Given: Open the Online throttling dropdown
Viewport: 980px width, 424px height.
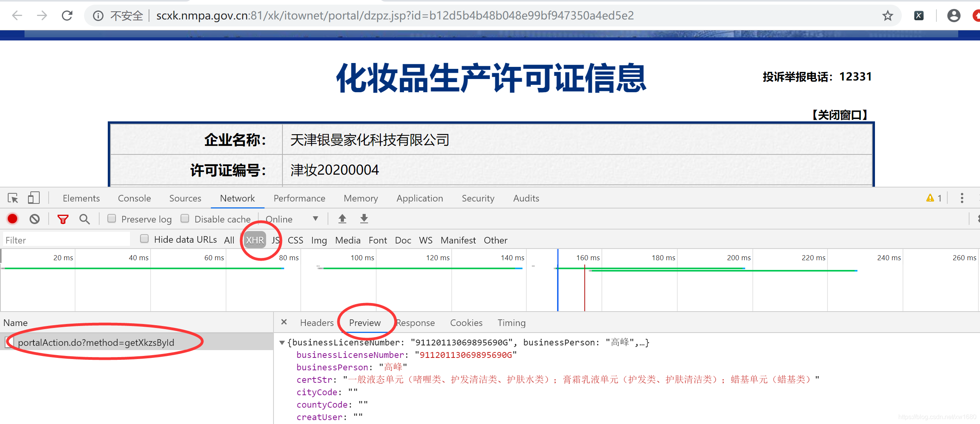Looking at the screenshot, I should [292, 219].
